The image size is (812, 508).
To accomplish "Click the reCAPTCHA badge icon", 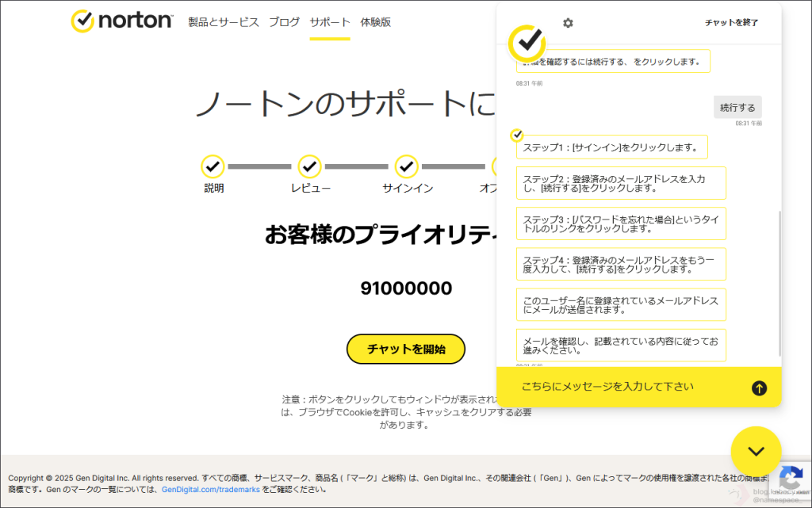I will (x=790, y=478).
